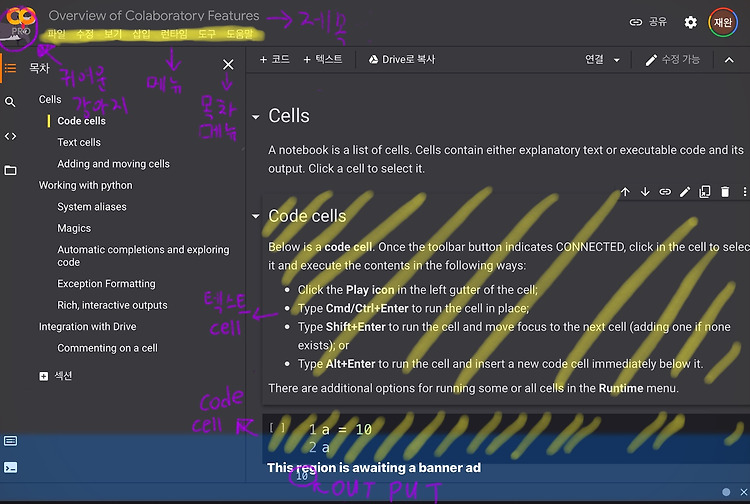
Task: Go to Rich, interactive outputs entry
Action: [x=112, y=305]
